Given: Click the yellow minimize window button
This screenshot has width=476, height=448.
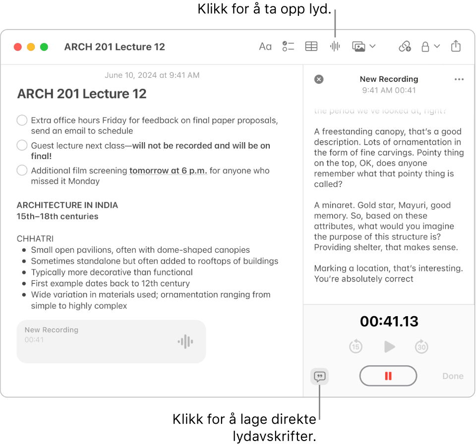Looking at the screenshot, I should (31, 47).
